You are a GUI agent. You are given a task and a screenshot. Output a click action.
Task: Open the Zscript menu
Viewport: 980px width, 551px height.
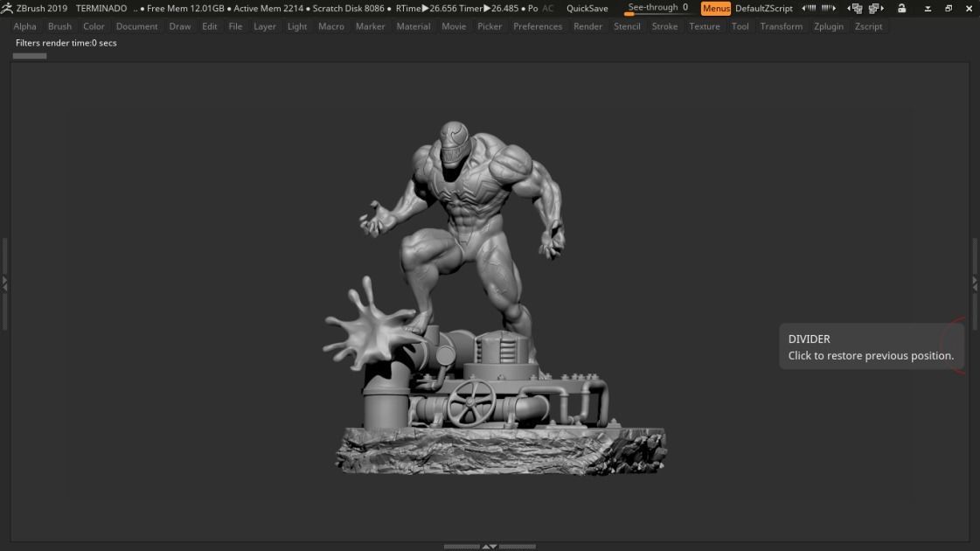click(868, 26)
